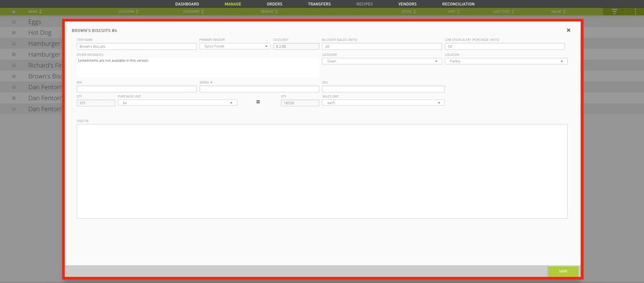644x283 pixels.
Task: Sort by the Value column arrows
Action: (x=565, y=11)
